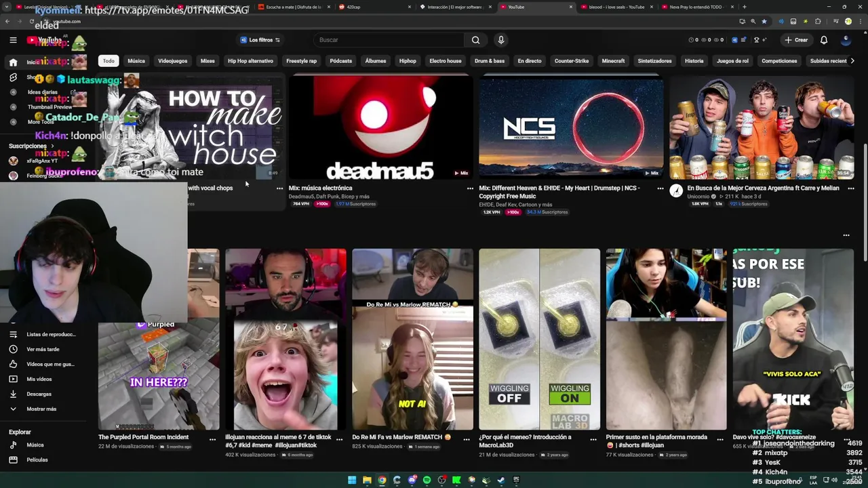This screenshot has height=488, width=868.
Task: Open options for the NCS mix
Action: pyautogui.click(x=660, y=188)
